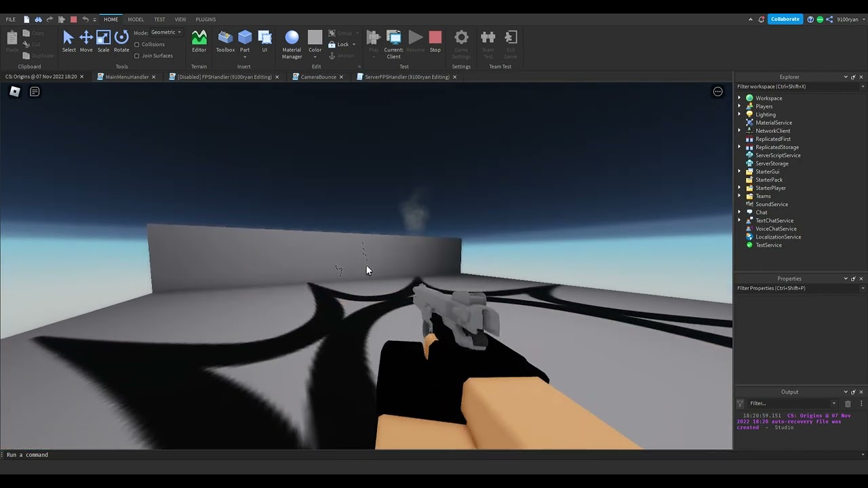This screenshot has width=868, height=488.
Task: Click the Collaborate button
Action: (x=785, y=20)
